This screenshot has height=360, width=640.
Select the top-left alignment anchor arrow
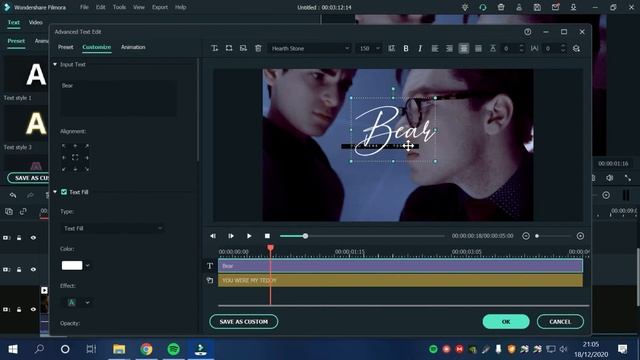(x=64, y=146)
